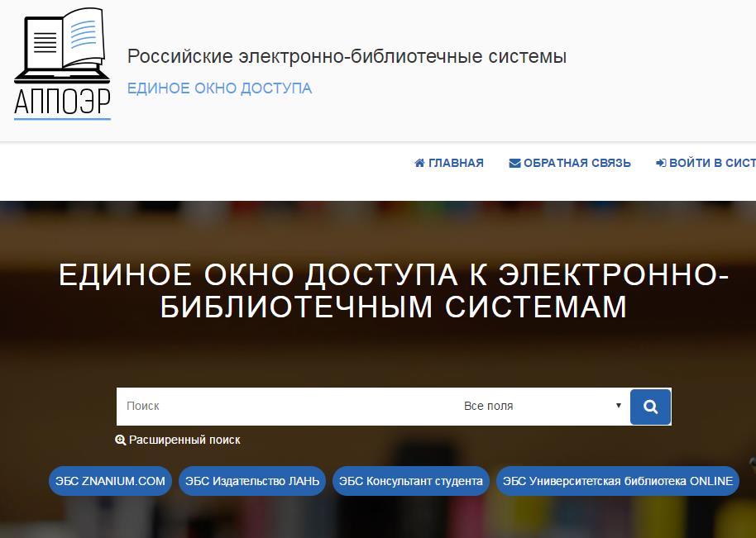The height and width of the screenshot is (538, 756).
Task: Click the large white hero heading text
Action: [394, 290]
